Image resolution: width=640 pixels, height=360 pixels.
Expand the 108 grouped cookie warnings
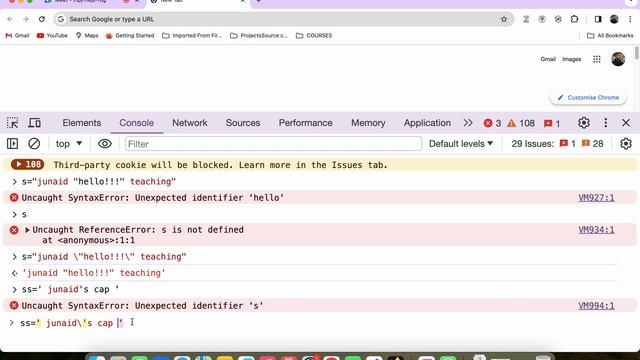click(28, 164)
